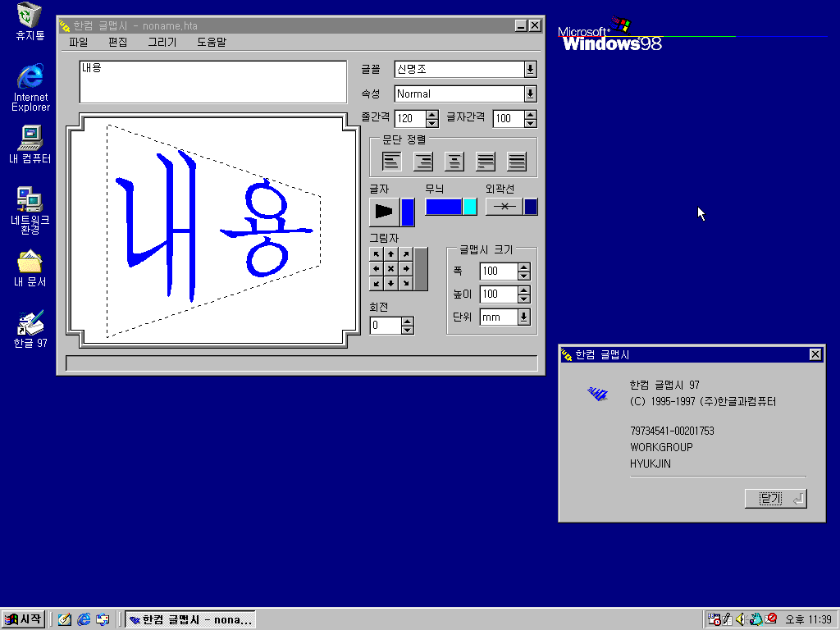Open the 단위 mm unit dropdown
The width and height of the screenshot is (840, 630).
(524, 317)
